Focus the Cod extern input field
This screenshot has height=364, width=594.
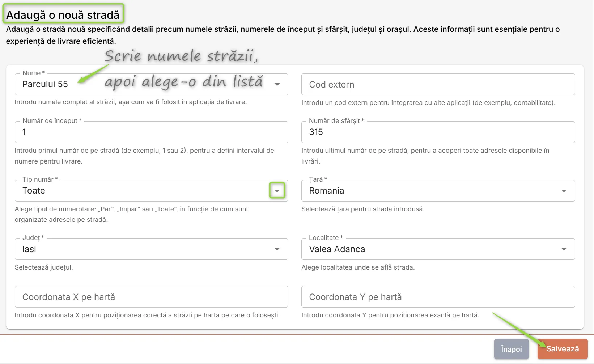[438, 84]
